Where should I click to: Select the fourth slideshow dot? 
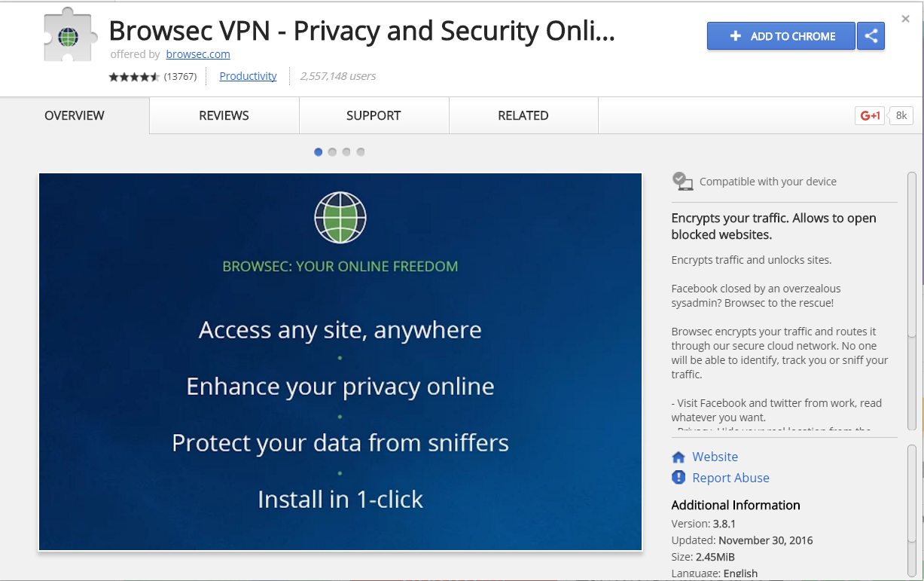point(361,152)
